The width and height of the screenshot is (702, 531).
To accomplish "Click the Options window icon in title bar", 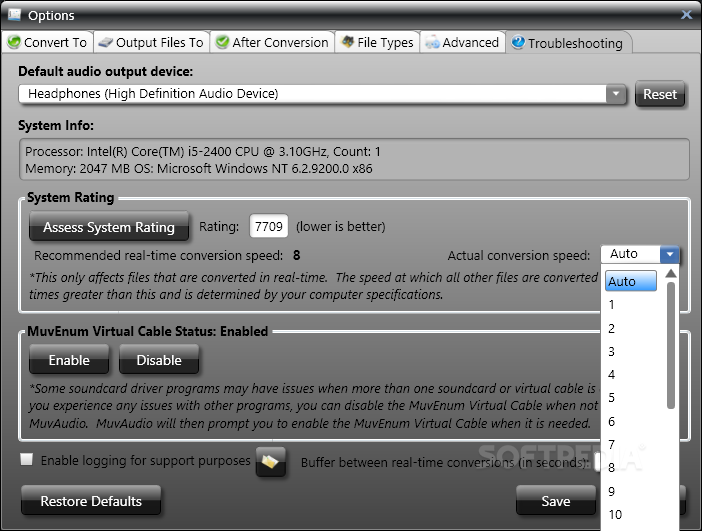I will [14, 14].
